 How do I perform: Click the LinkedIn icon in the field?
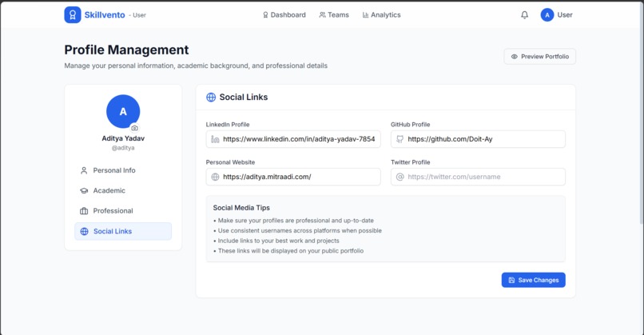tap(215, 139)
